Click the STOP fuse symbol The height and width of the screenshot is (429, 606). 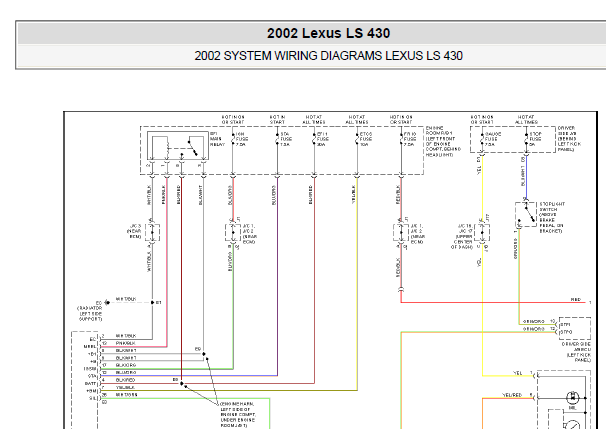[x=526, y=139]
